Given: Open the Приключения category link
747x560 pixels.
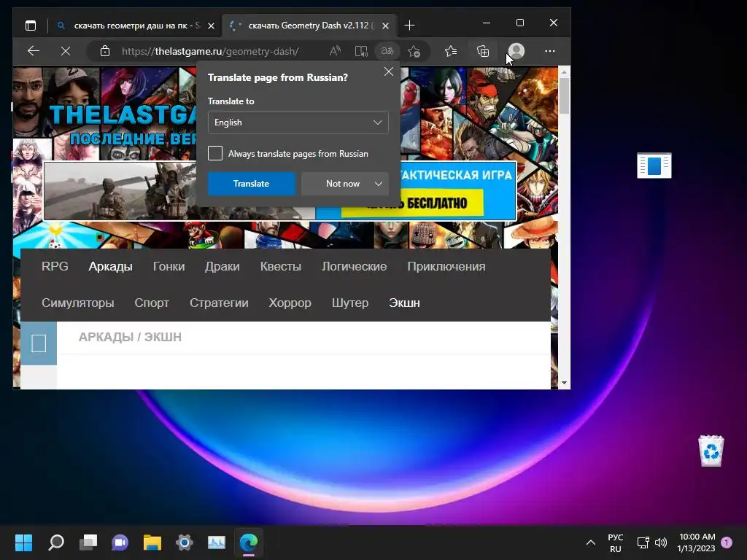Looking at the screenshot, I should tap(446, 266).
